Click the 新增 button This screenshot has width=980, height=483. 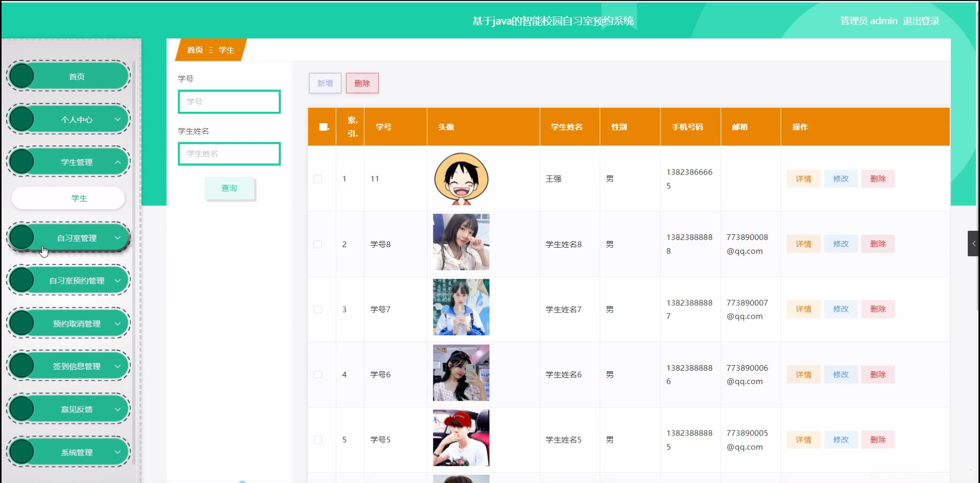coord(325,83)
